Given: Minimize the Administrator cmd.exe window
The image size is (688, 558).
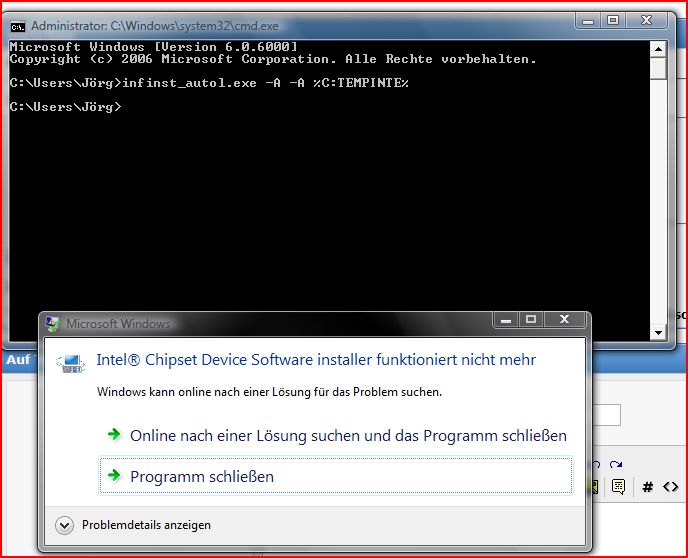Looking at the screenshot, I should coord(588,20).
